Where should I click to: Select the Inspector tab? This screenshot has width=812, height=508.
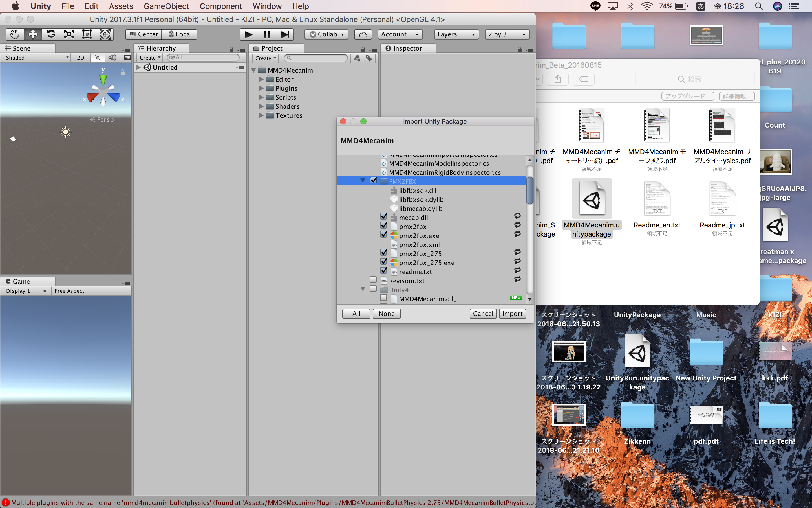(x=408, y=48)
